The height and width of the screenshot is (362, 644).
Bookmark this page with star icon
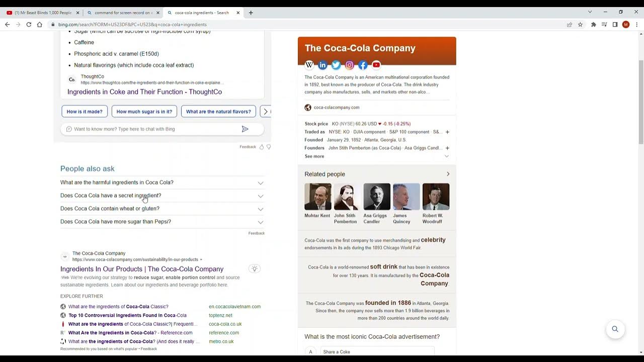point(580,24)
